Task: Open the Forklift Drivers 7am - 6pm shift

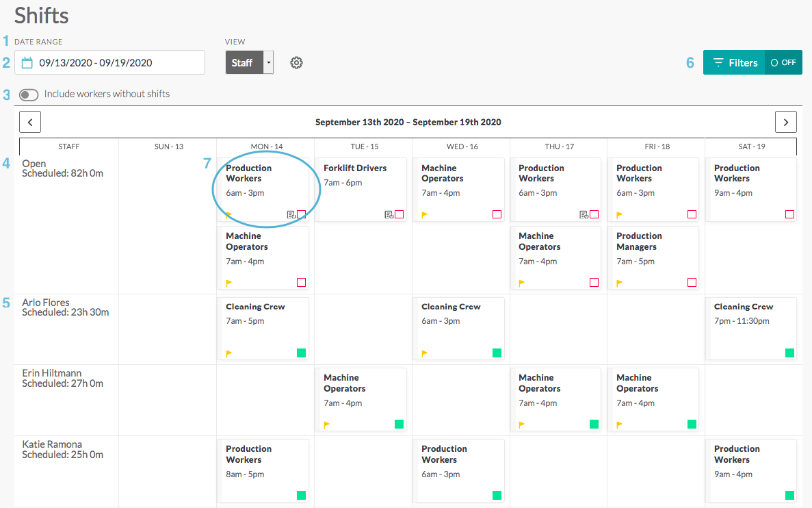Action: pos(361,190)
